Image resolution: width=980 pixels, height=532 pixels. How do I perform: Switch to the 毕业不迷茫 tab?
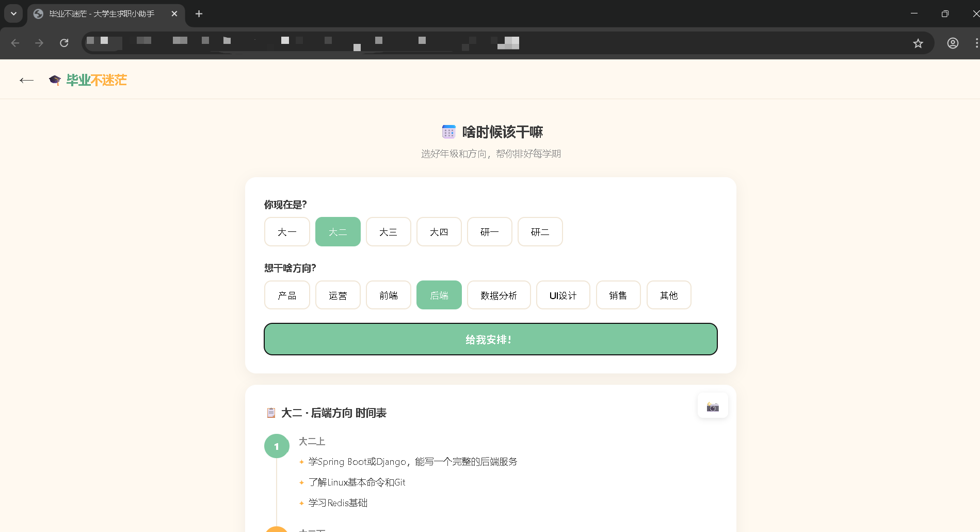point(102,14)
